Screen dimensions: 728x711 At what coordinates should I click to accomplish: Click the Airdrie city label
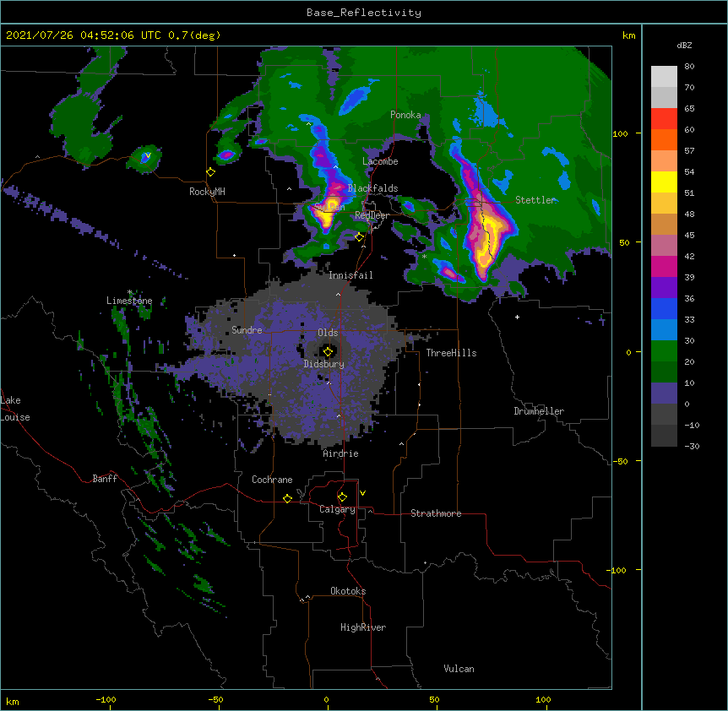[341, 453]
